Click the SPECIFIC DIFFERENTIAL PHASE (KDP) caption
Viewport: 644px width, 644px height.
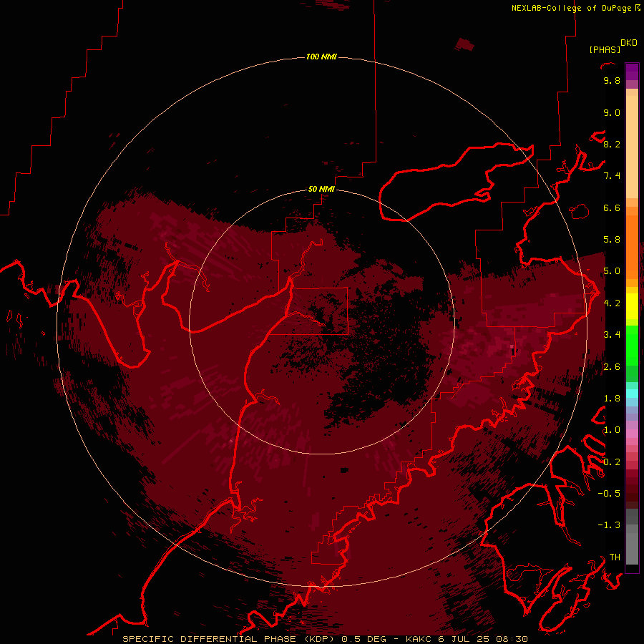click(229, 639)
